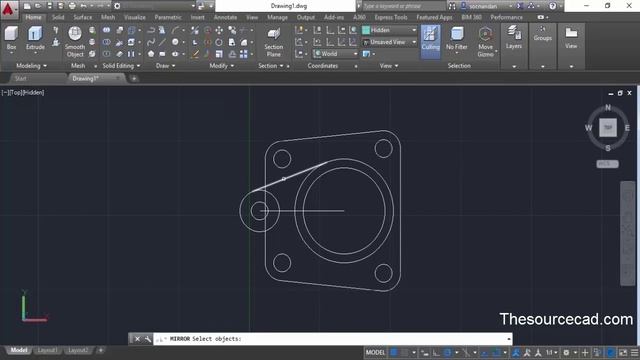
Task: Toggle ortho mode in status bar
Action: (436, 352)
